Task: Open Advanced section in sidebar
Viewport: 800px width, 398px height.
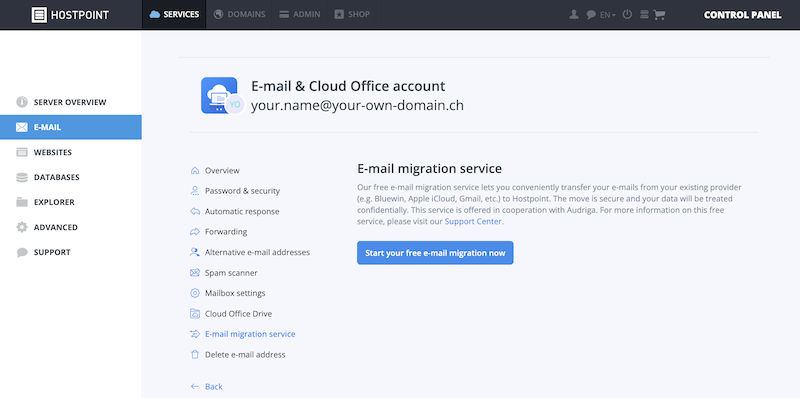Action: [70, 227]
